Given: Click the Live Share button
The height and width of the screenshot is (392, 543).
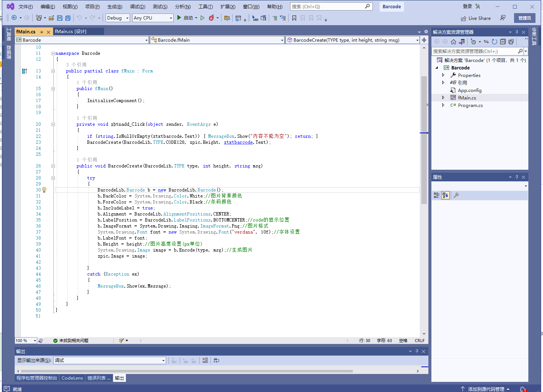Looking at the screenshot, I should 476,18.
